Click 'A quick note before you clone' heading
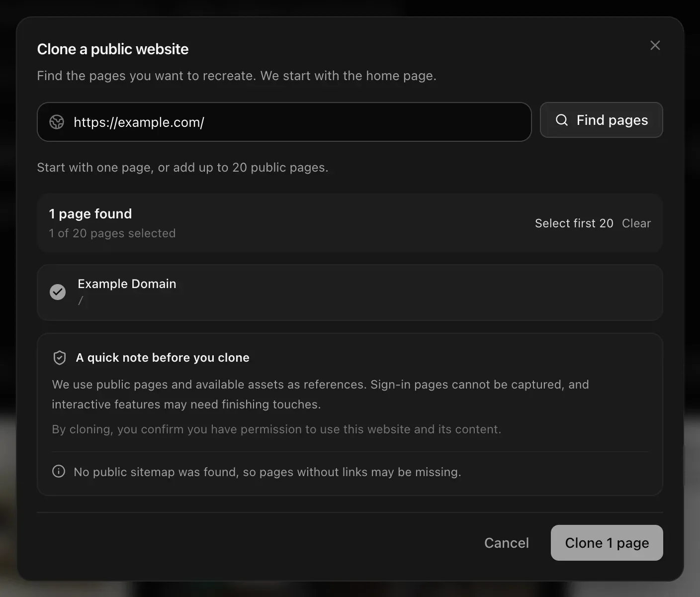Screen dimensions: 700x597 (163, 358)
